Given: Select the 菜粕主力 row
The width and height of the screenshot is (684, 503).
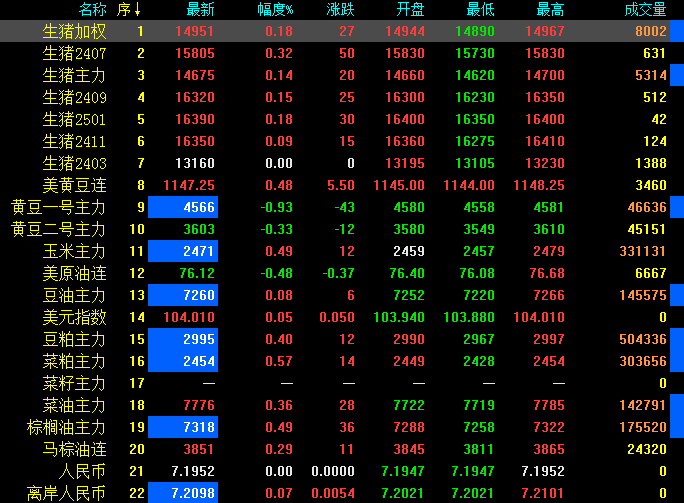Looking at the screenshot, I should [x=75, y=361].
